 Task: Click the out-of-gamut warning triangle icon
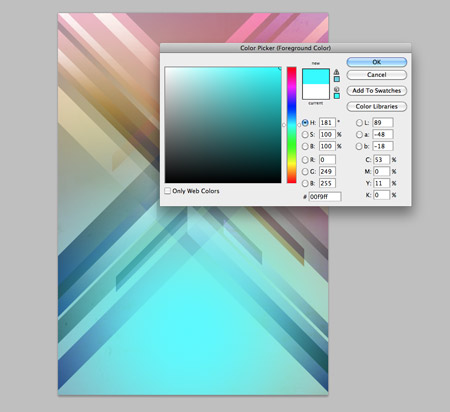(x=337, y=72)
